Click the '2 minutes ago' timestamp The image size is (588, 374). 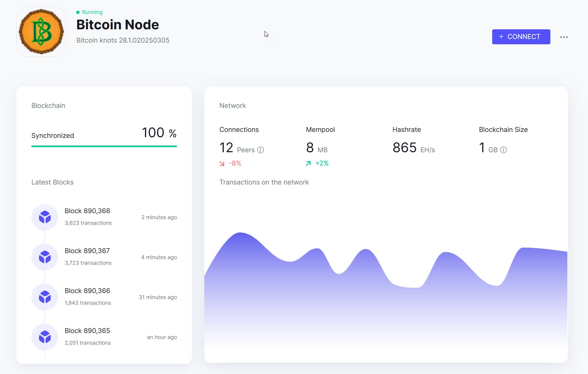pos(159,217)
